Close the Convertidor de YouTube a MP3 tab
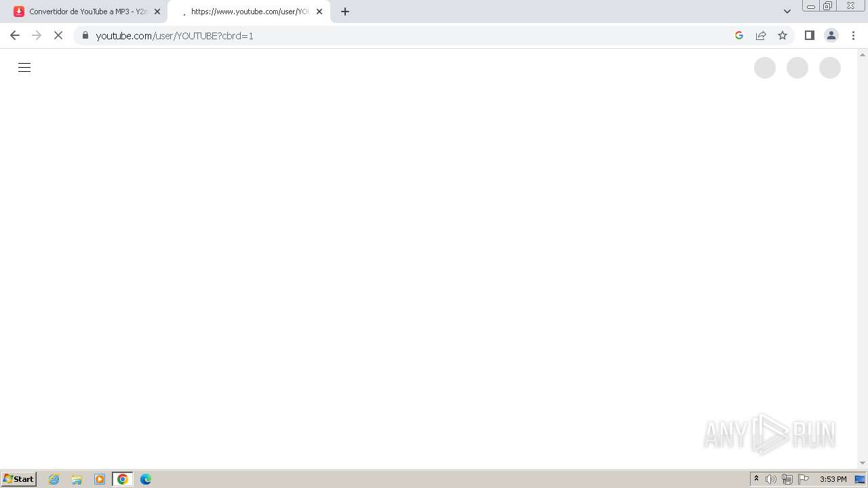 157,12
